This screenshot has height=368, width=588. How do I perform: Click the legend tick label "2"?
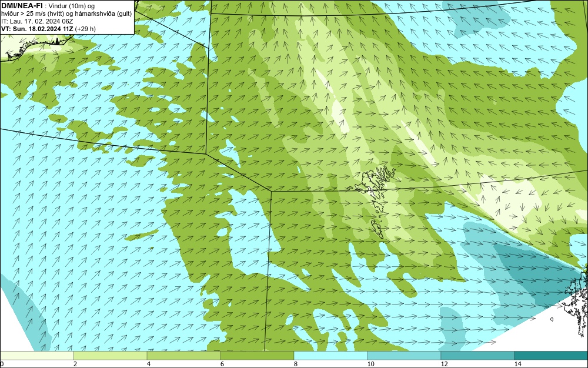[75, 364]
